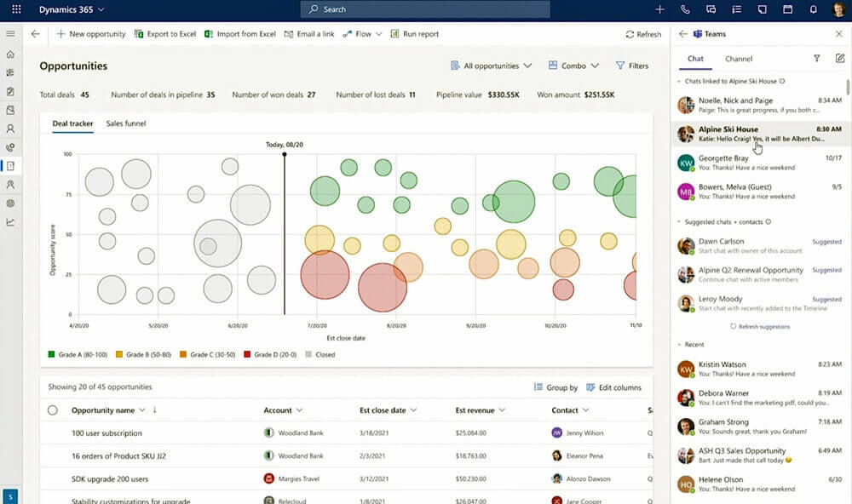Viewport: 852px width, 504px height.
Task: Open the app launcher waffle icon
Action: (x=16, y=9)
